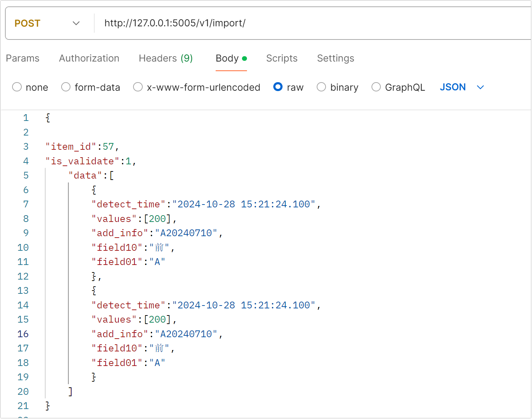The width and height of the screenshot is (532, 419).
Task: Click the request URL input field
Action: click(x=313, y=23)
